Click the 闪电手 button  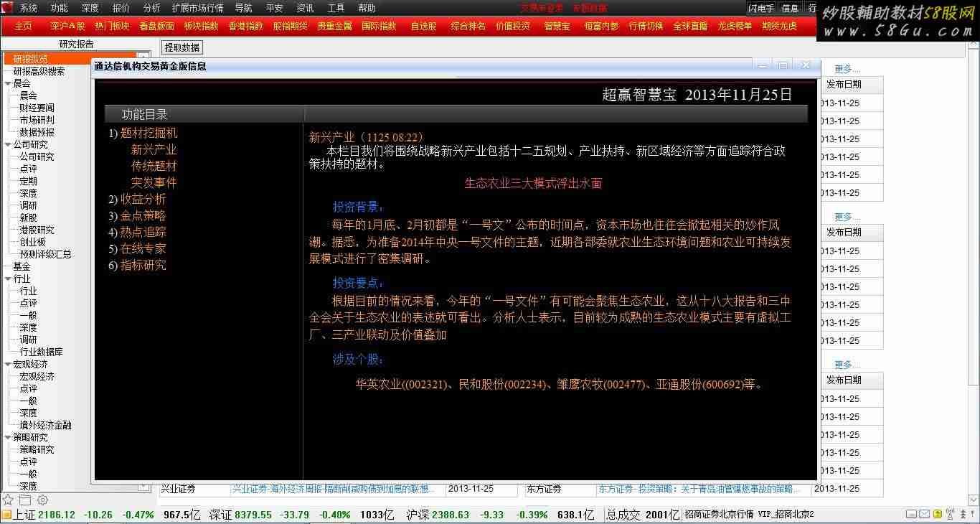pos(761,9)
